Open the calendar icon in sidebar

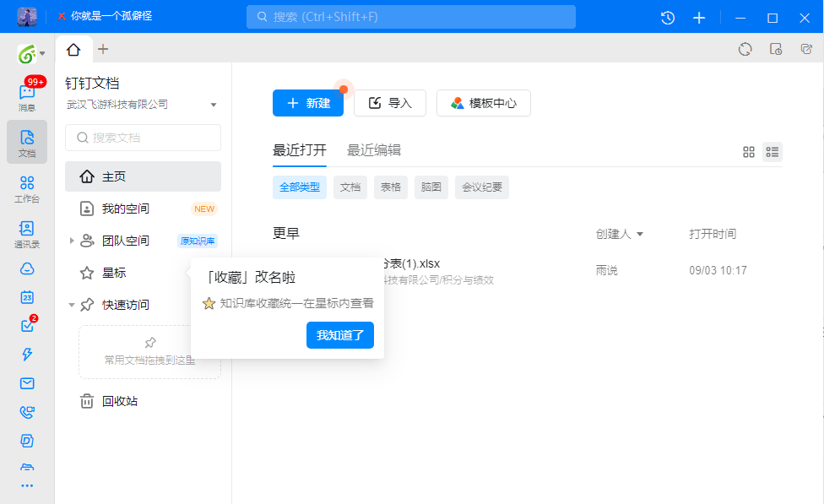tap(26, 297)
